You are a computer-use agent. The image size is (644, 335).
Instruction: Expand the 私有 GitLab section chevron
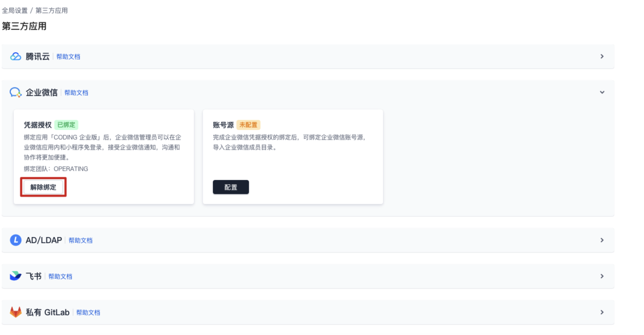(x=602, y=312)
